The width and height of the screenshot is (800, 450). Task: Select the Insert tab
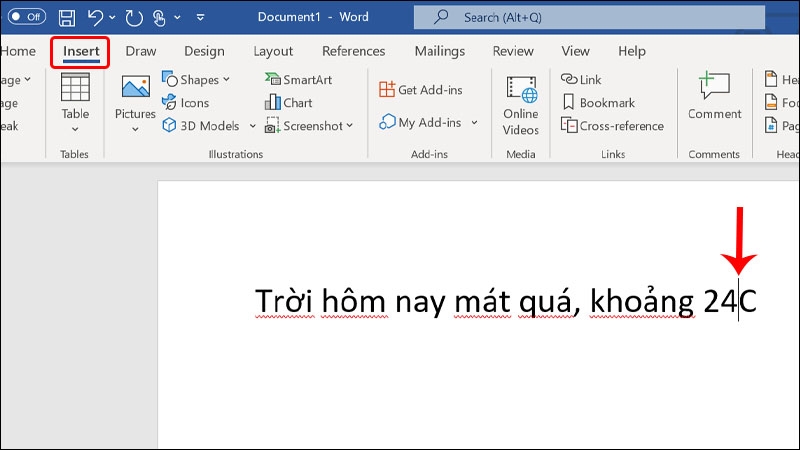(x=81, y=52)
